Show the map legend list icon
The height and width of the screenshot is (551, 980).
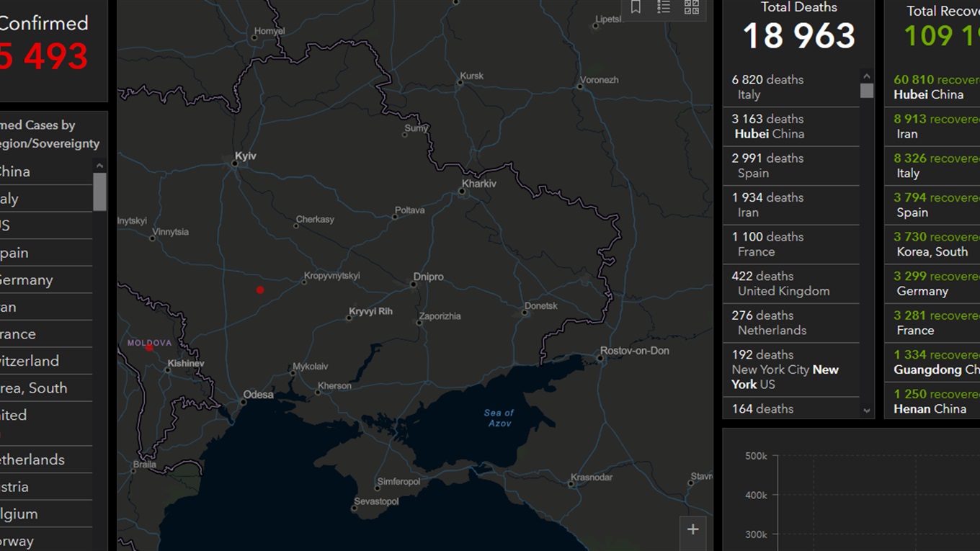coord(664,7)
